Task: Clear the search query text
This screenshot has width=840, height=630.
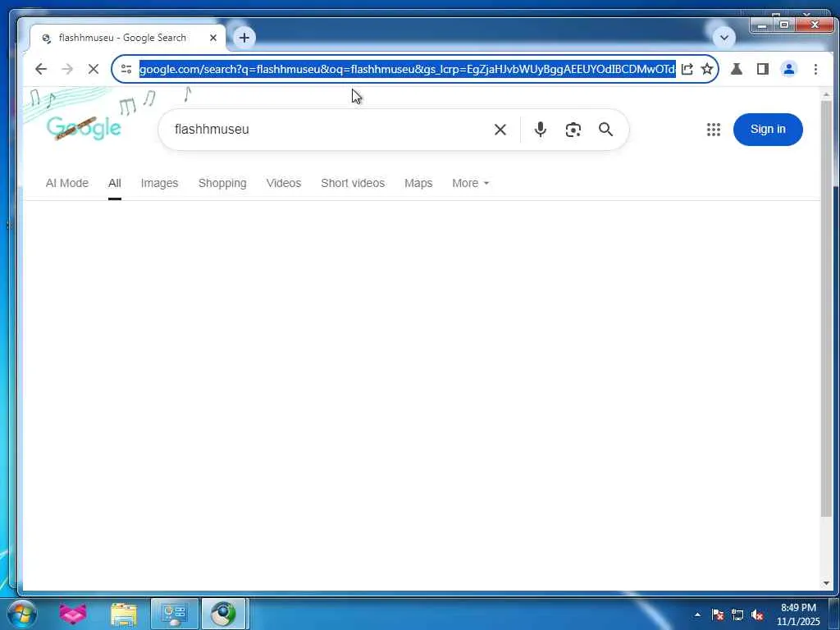Action: pos(500,130)
